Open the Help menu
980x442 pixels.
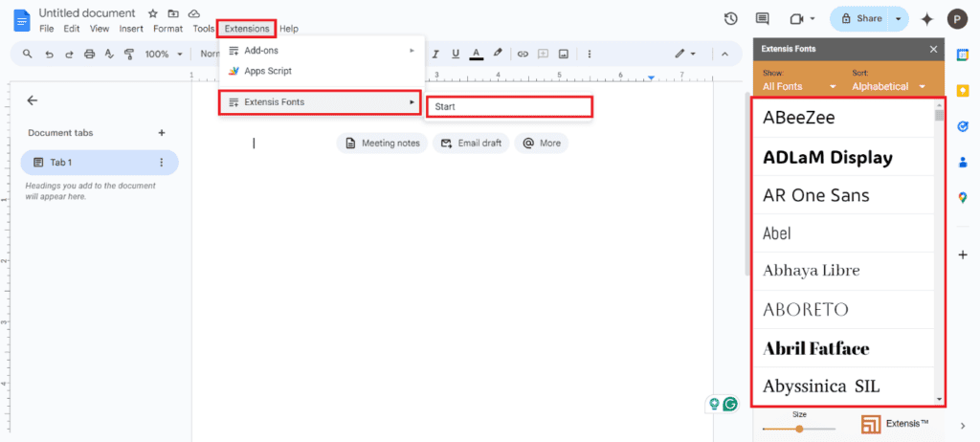click(289, 29)
